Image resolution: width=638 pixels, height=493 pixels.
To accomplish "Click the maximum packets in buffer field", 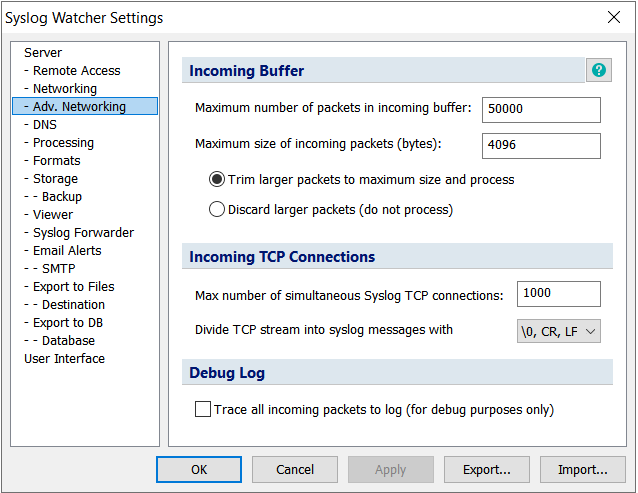I will (x=541, y=109).
